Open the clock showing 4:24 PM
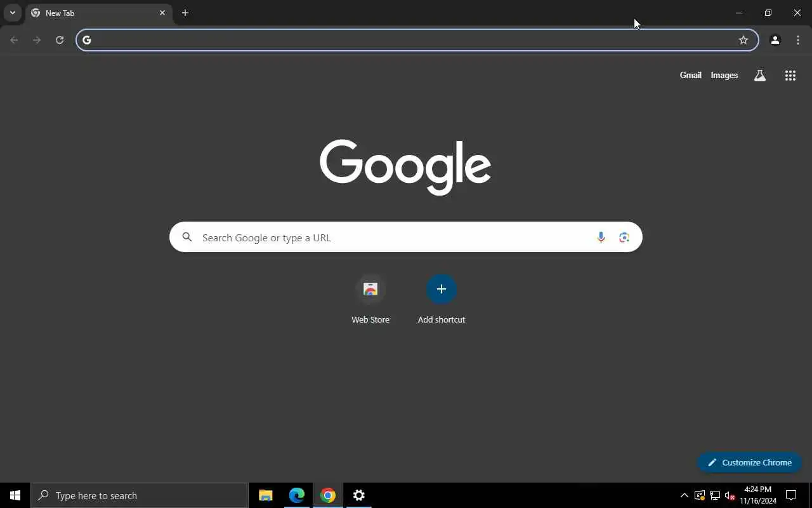 (x=758, y=495)
